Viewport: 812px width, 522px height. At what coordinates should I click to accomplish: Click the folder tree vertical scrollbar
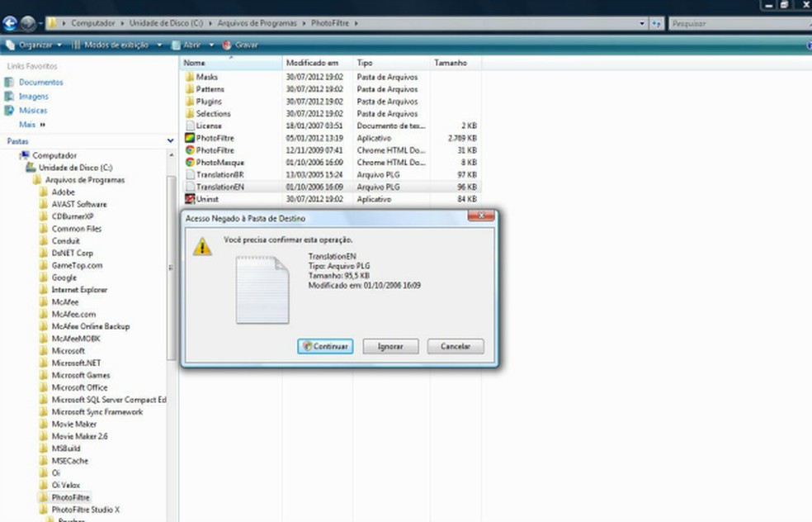(172, 268)
